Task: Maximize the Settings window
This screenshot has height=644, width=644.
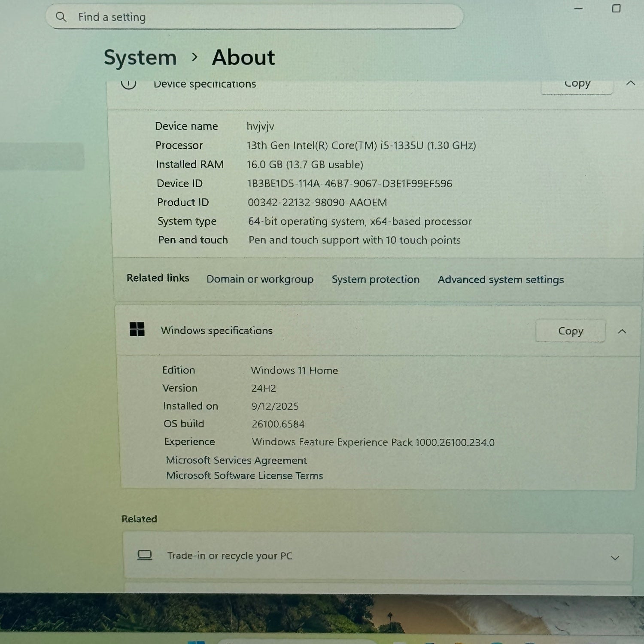Action: 616,9
